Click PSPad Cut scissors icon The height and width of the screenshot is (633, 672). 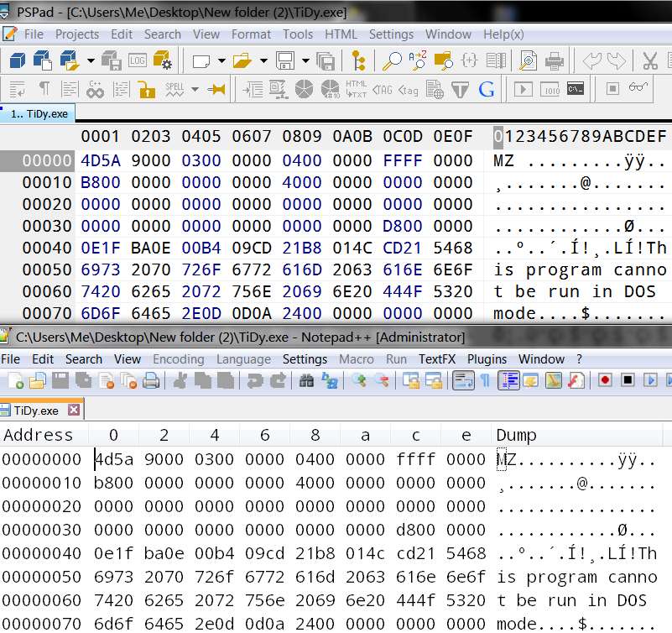pos(650,61)
